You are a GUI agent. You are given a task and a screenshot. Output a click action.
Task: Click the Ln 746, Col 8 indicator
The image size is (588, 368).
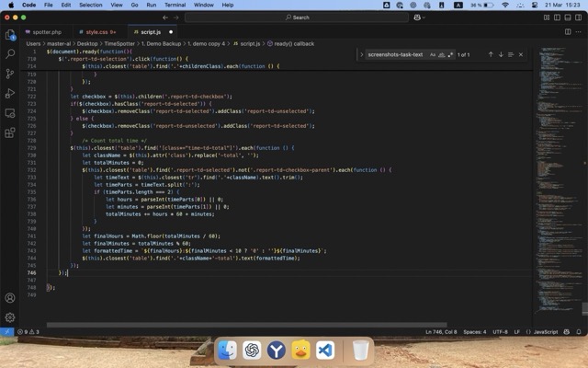[x=441, y=331]
